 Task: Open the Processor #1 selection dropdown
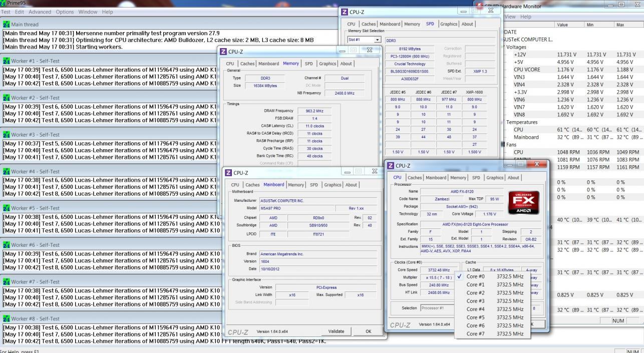[x=436, y=308]
